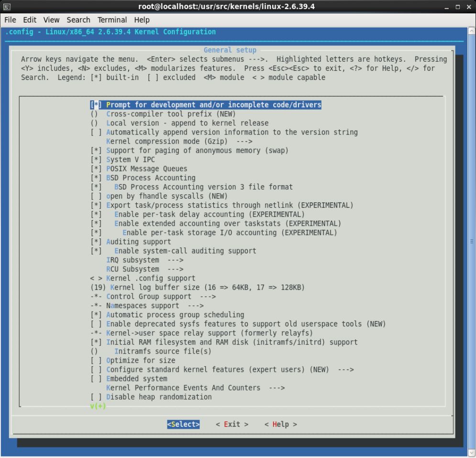This screenshot has width=476, height=458.
Task: Click the terminal scrollbar up arrow
Action: click(471, 31)
